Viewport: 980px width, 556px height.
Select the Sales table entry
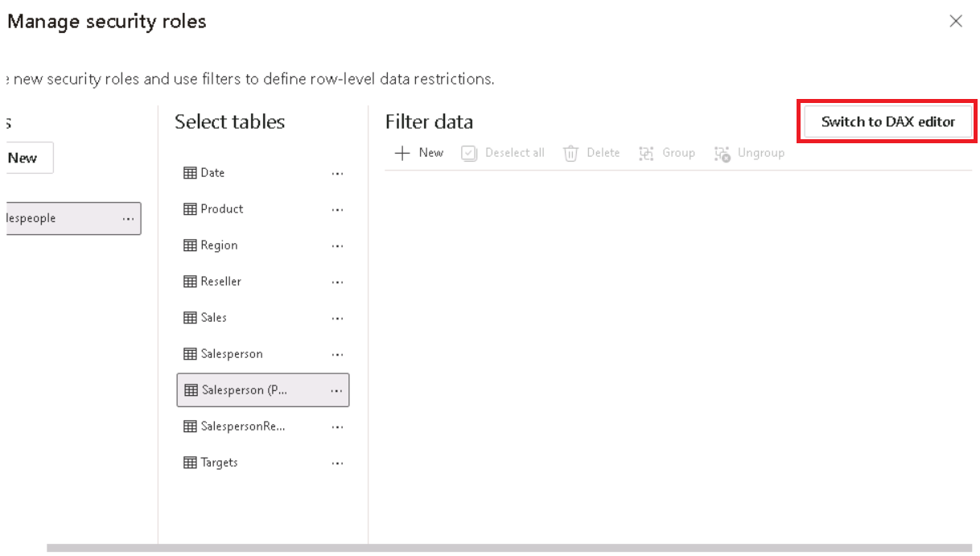[x=263, y=318]
